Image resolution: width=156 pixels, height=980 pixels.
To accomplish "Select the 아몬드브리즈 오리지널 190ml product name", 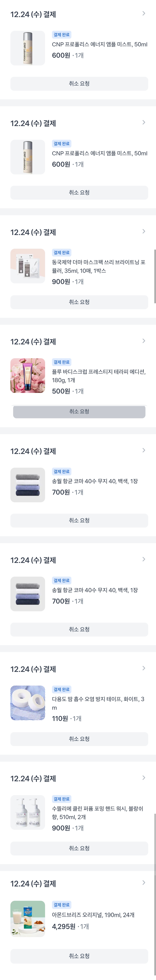I will click(93, 915).
